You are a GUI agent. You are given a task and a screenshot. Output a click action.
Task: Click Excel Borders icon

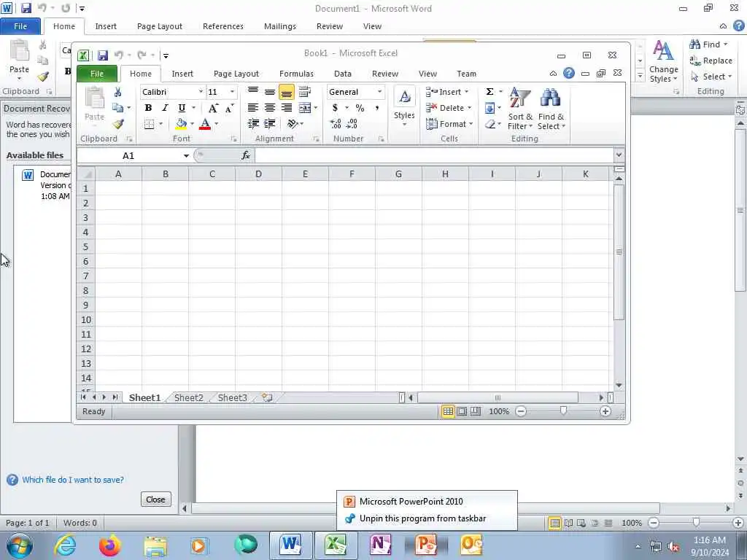[149, 124]
